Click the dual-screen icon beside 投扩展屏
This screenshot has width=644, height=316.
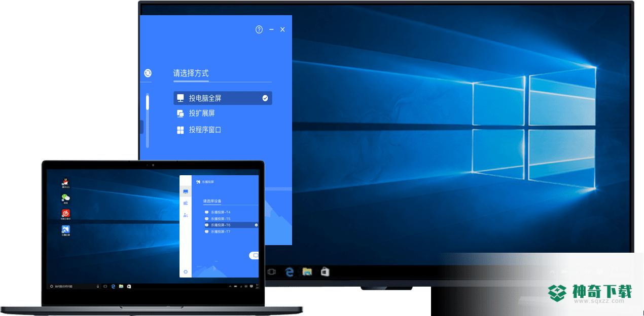(x=180, y=113)
